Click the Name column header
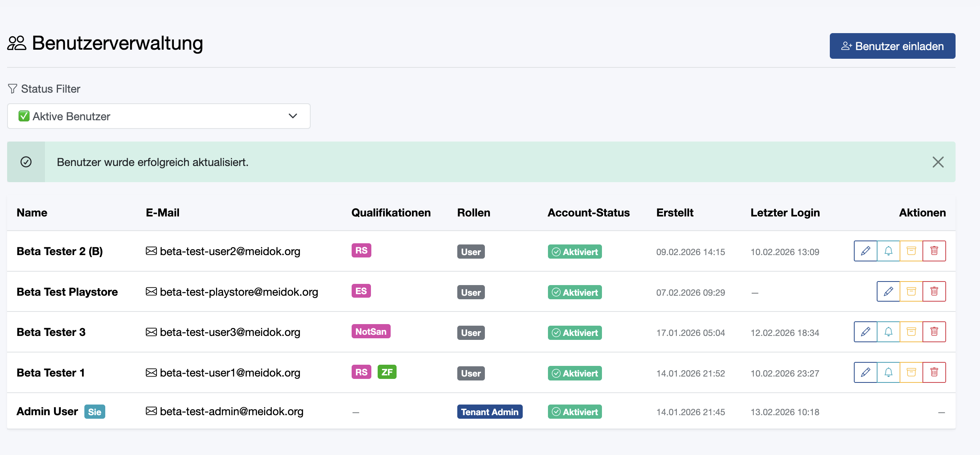The width and height of the screenshot is (980, 455). click(x=32, y=213)
